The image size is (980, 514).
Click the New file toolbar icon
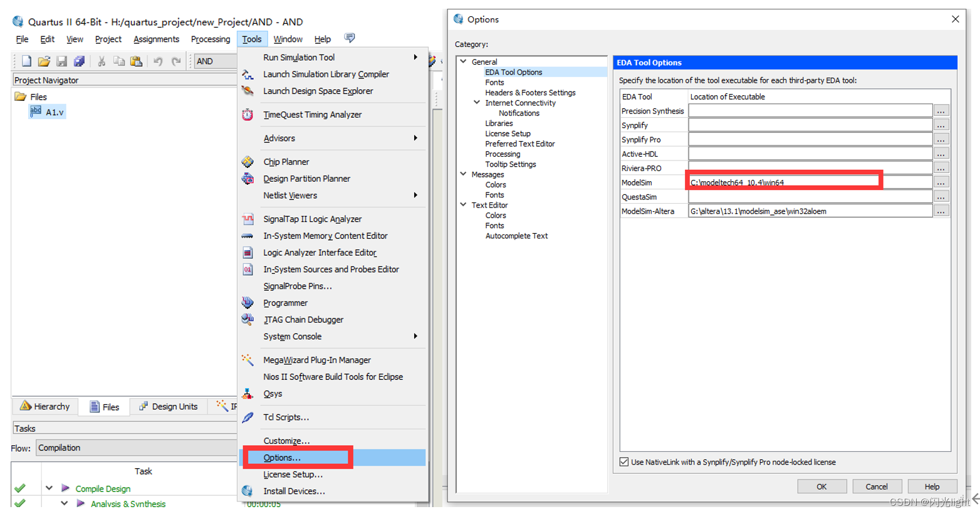(26, 61)
